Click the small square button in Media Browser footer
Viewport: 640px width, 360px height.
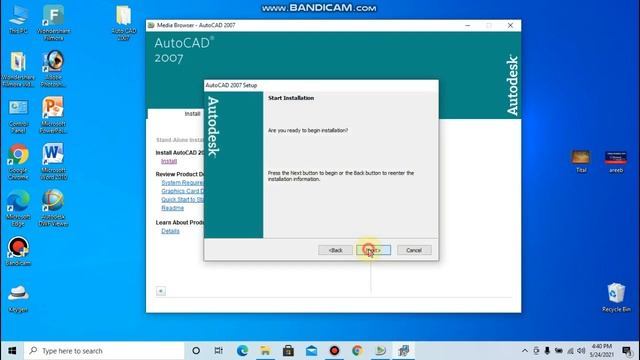[161, 291]
